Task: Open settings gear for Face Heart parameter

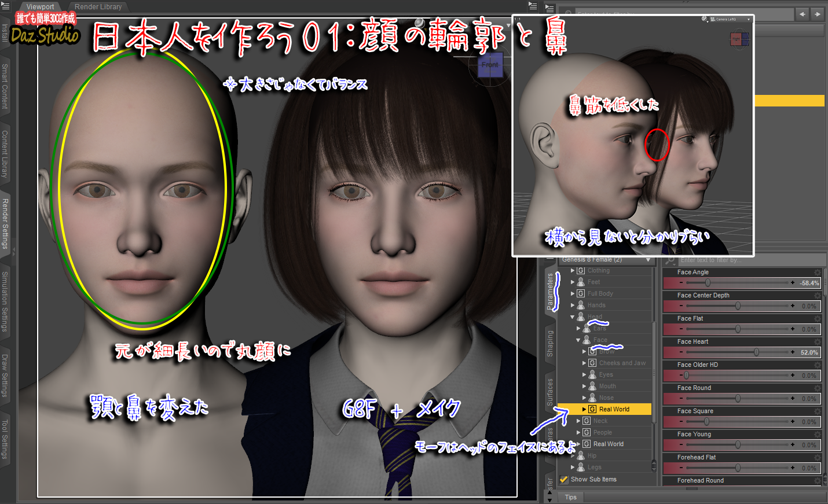Action: tap(818, 341)
